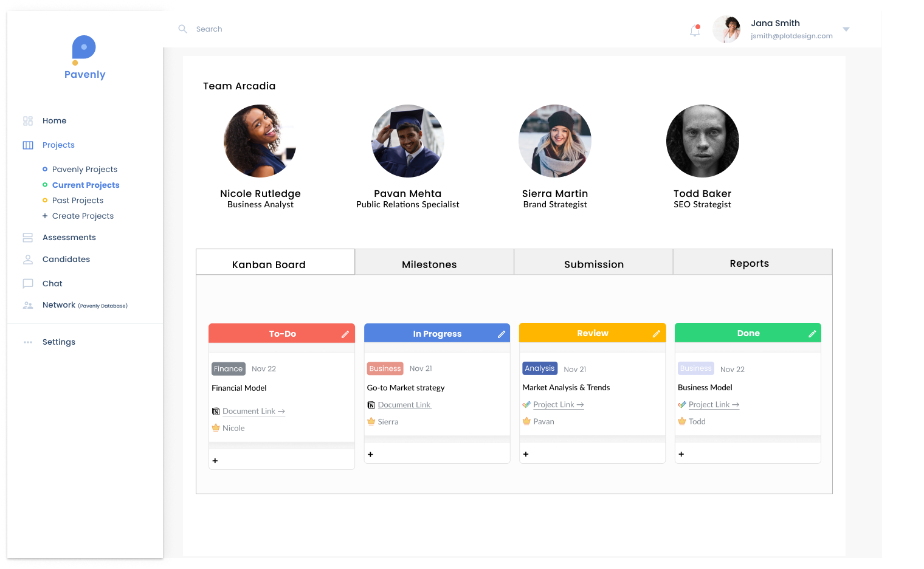This screenshot has width=924, height=569.
Task: Follow Project Link on the Business Model card
Action: 712,404
